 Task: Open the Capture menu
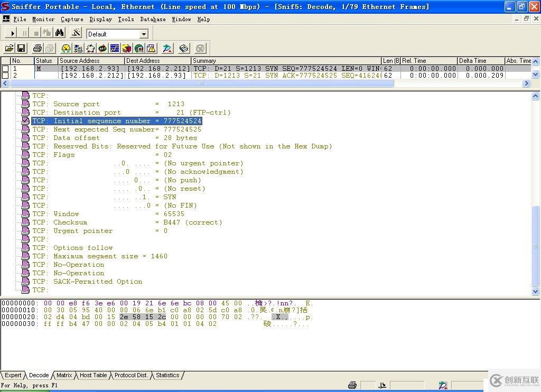click(72, 20)
